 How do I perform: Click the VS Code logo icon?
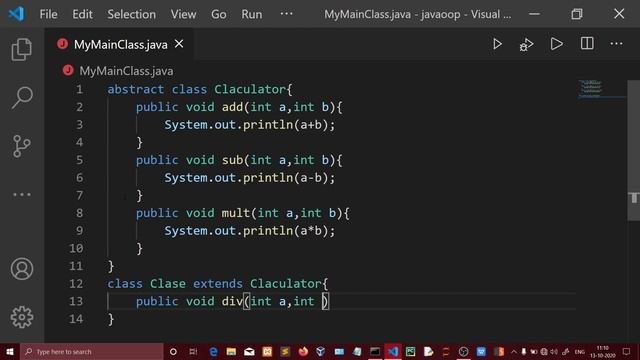[x=16, y=14]
